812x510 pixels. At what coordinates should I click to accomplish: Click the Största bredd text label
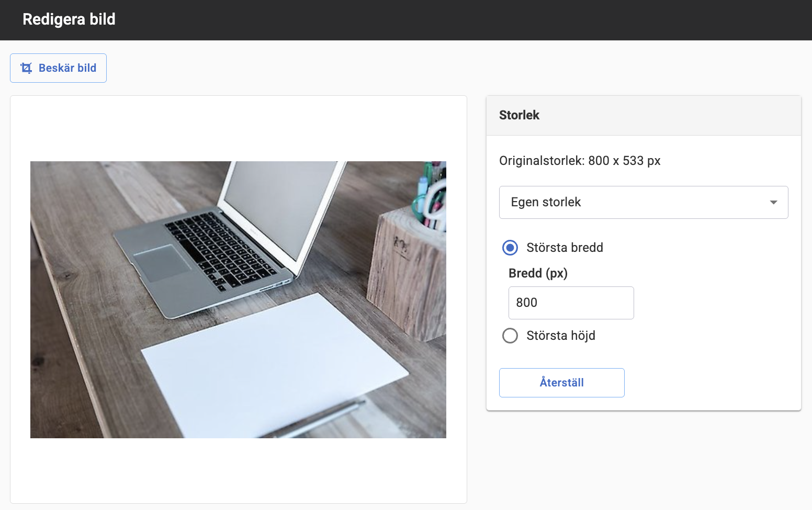click(565, 248)
